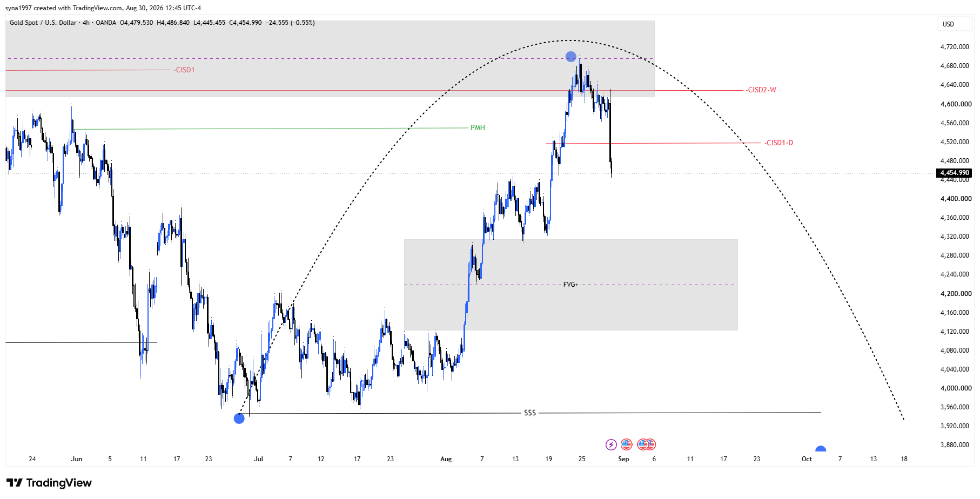The width and height of the screenshot is (980, 499).
Task: Click the Oct label on the time axis
Action: click(807, 459)
